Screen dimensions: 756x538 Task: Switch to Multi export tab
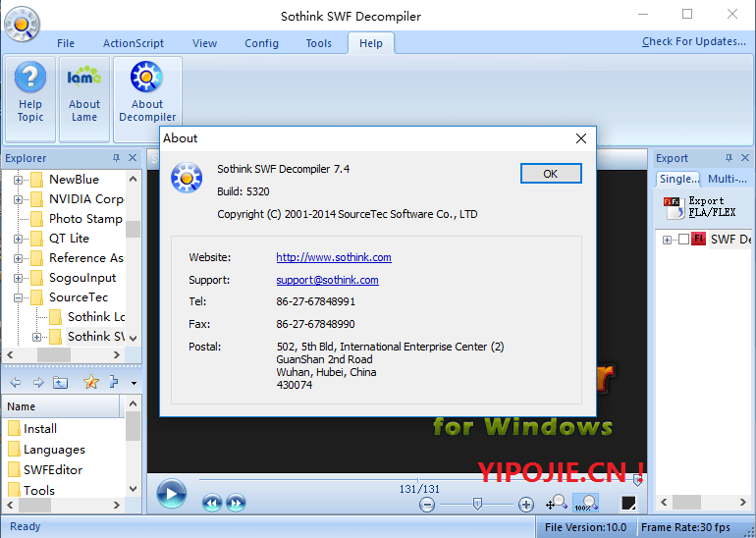coord(728,179)
